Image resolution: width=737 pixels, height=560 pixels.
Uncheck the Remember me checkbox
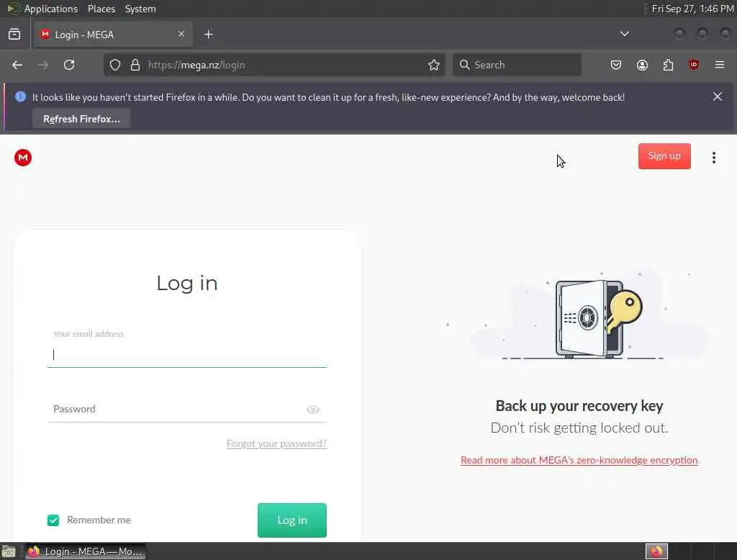pos(53,520)
